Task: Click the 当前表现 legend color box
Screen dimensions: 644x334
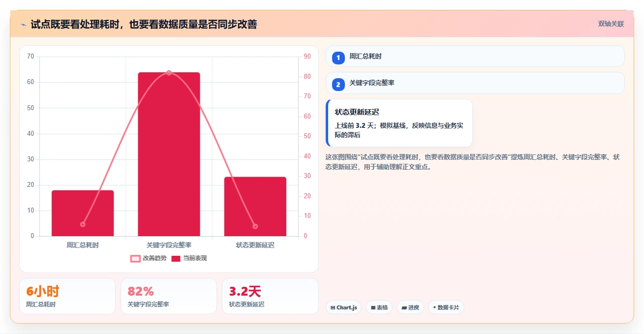Action: (176, 258)
